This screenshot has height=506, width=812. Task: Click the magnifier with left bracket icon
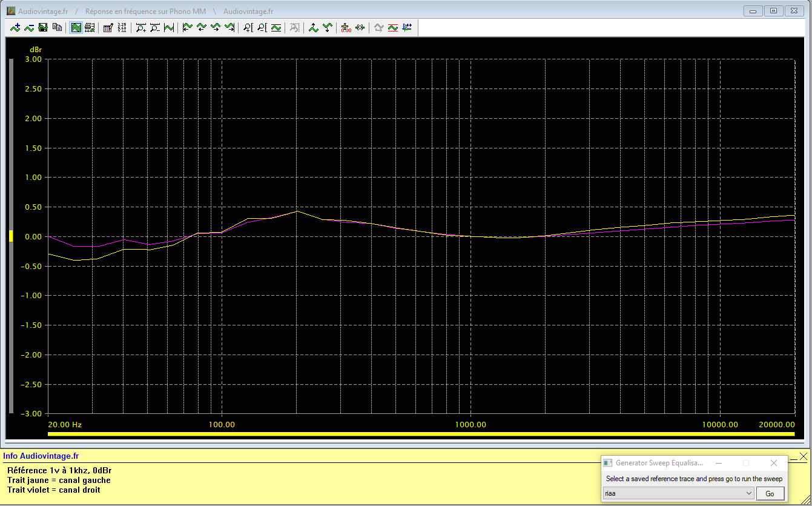click(x=248, y=27)
